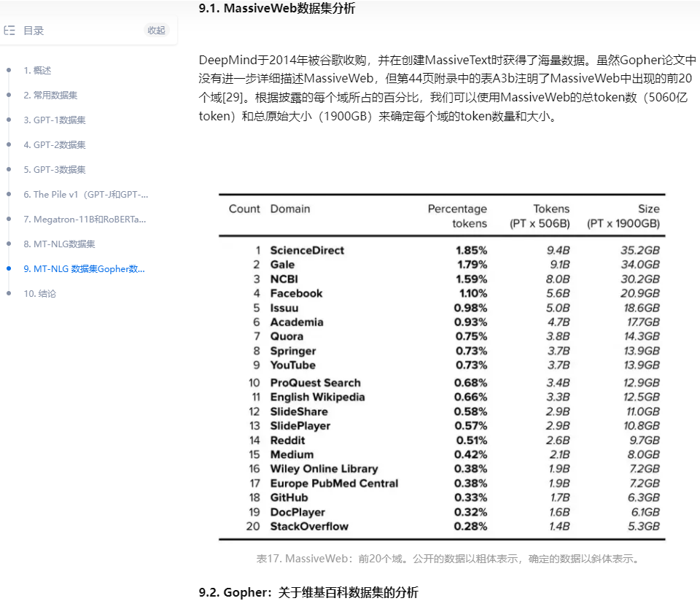Viewport: 700px width, 601px height.
Task: Click the 0.66% value for English Wikipedia
Action: pos(470,397)
